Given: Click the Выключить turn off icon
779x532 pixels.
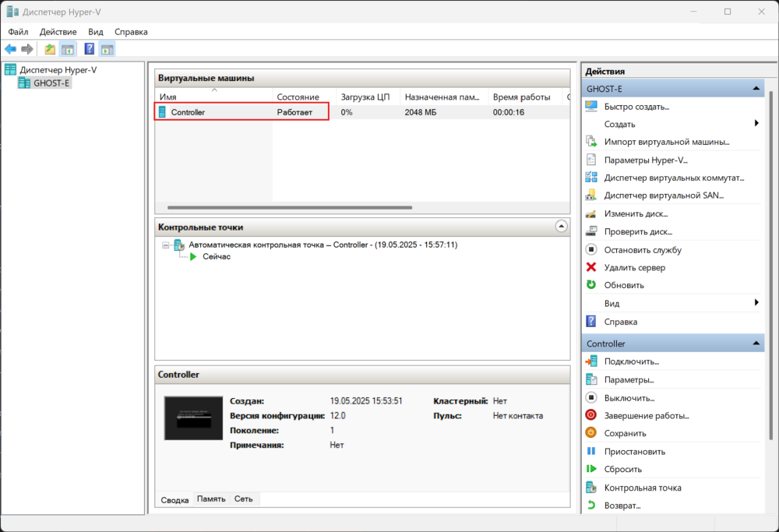Looking at the screenshot, I should (x=591, y=397).
